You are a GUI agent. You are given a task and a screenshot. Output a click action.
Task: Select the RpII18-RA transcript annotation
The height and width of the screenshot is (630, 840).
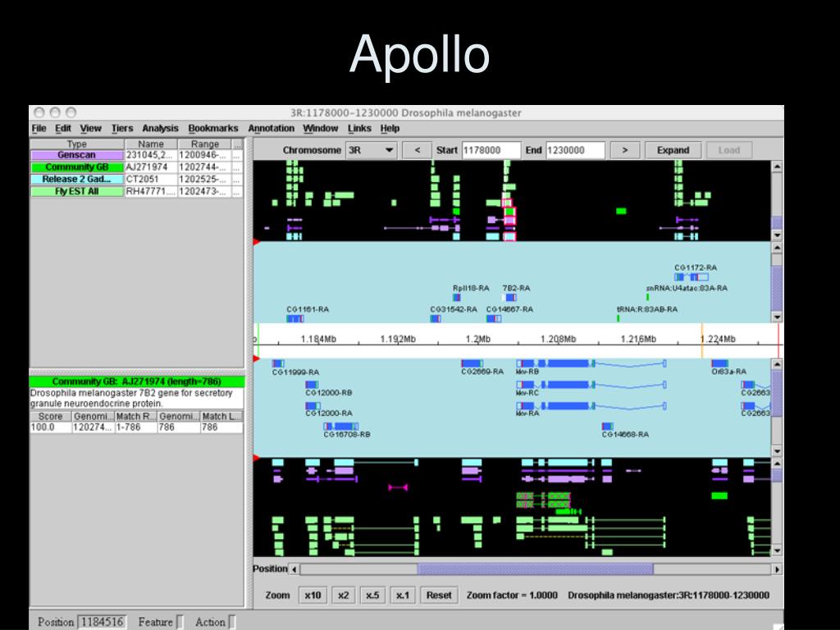(456, 297)
